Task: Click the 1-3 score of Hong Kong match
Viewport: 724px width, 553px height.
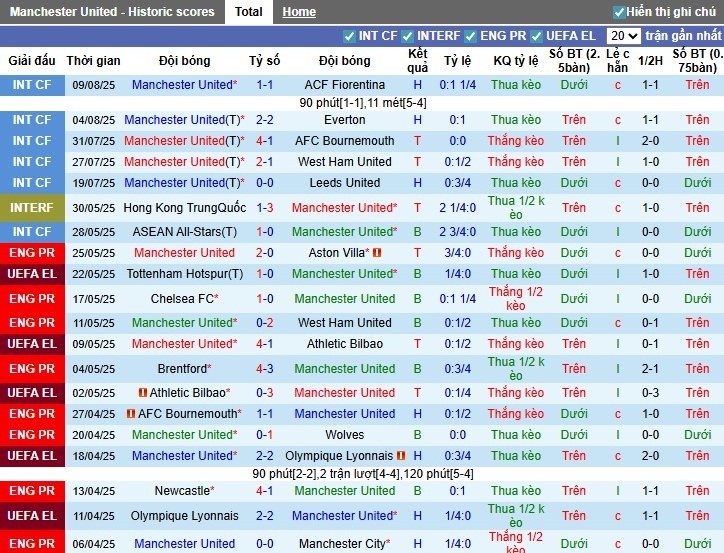Action: pyautogui.click(x=265, y=208)
